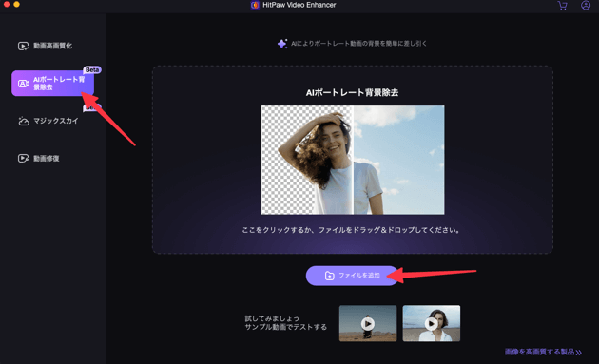Click the red close window button

click(6, 4)
